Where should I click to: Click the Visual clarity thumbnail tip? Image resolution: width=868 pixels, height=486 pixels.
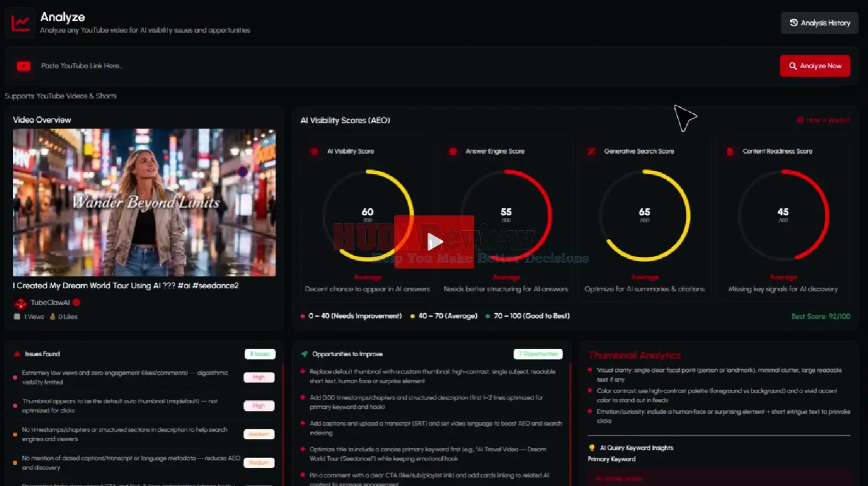719,375
